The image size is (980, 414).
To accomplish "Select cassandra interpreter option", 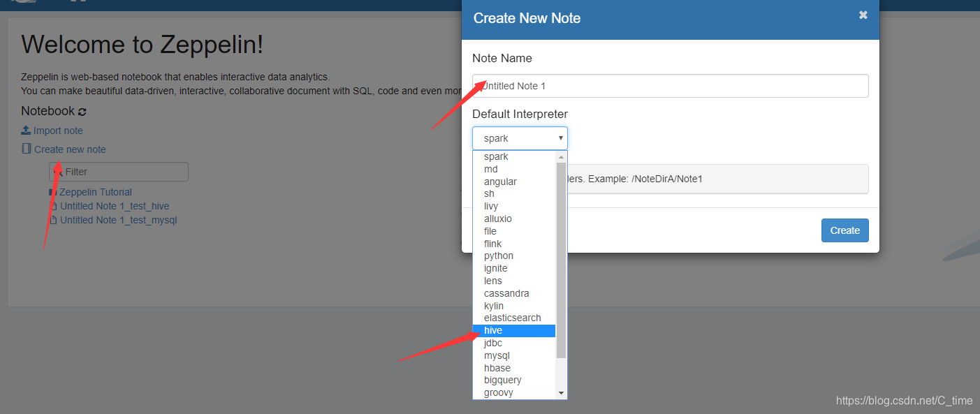I will point(514,293).
